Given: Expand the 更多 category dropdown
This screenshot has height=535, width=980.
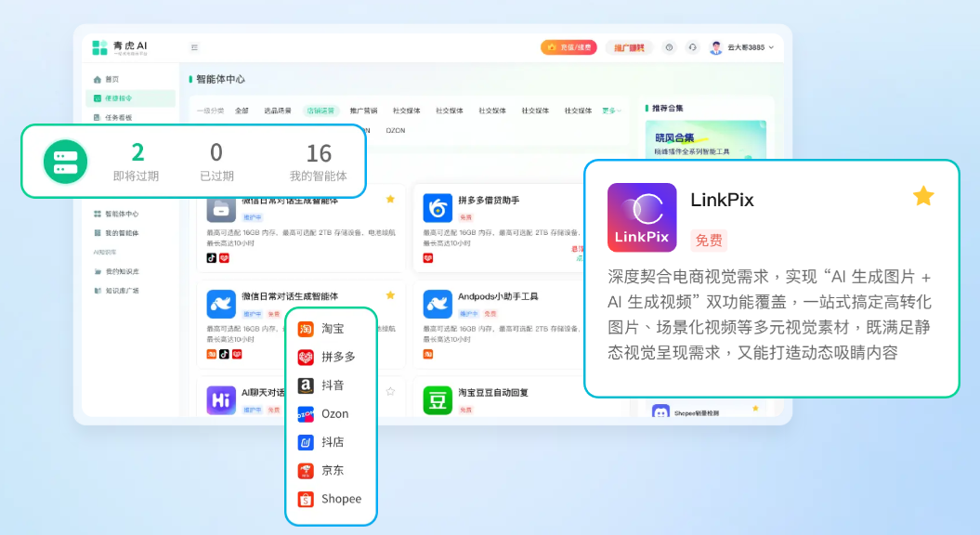Looking at the screenshot, I should (611, 111).
